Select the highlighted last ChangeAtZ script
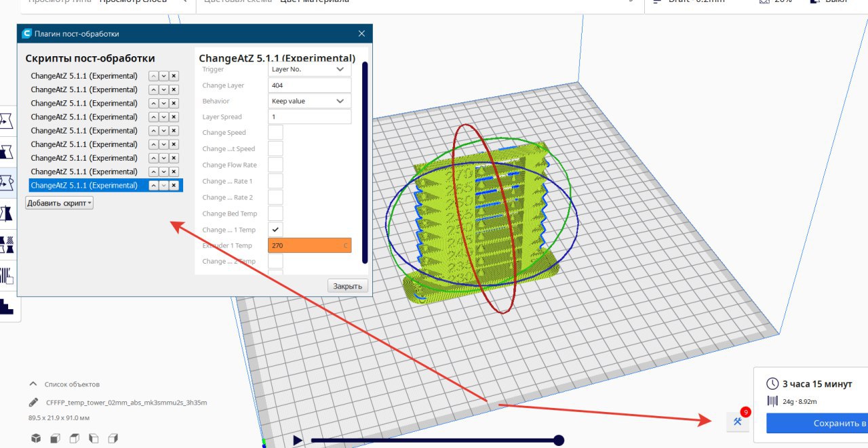 coord(84,185)
